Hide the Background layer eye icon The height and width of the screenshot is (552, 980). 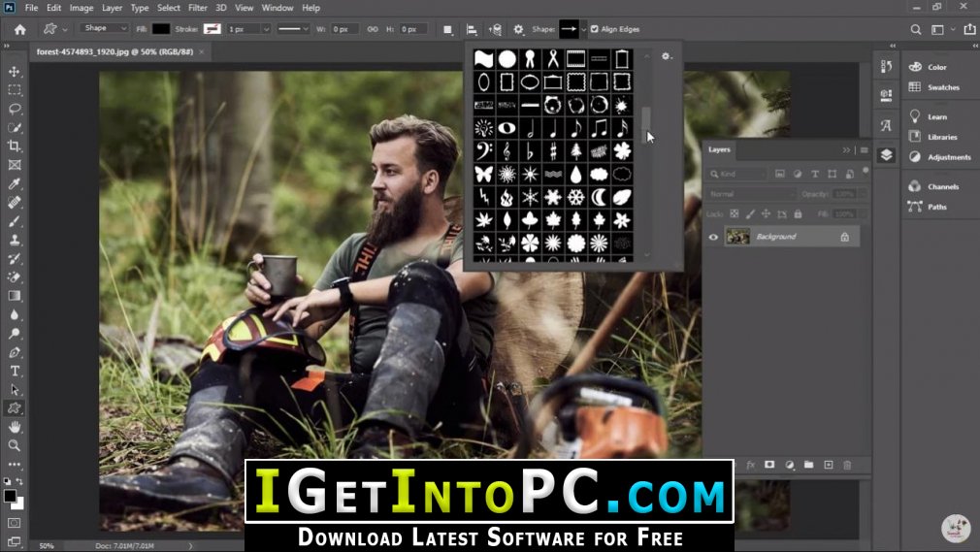point(713,237)
